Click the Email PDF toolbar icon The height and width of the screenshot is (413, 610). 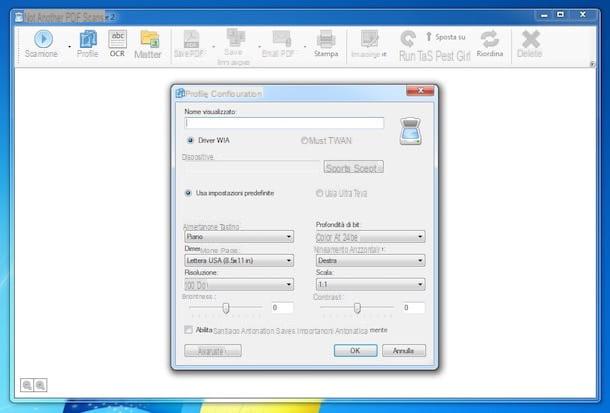[281, 39]
